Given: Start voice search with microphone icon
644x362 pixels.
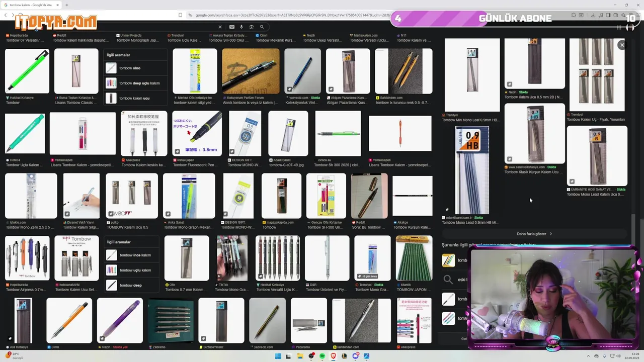Looking at the screenshot, I should click(242, 27).
